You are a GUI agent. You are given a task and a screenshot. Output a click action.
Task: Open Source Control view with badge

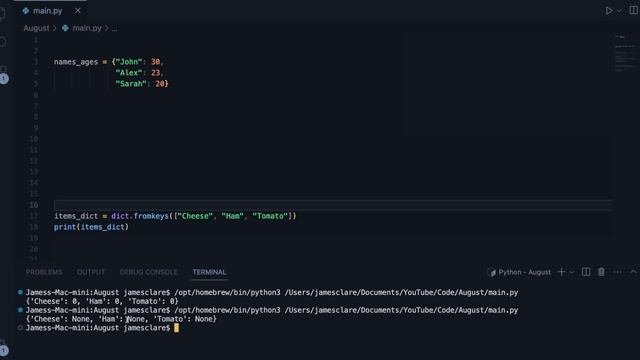tap(3, 74)
